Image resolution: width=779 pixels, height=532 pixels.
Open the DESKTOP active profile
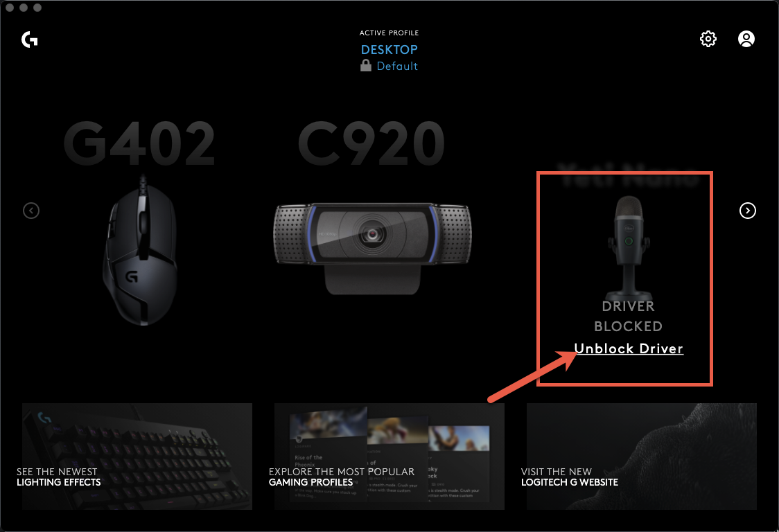point(389,50)
